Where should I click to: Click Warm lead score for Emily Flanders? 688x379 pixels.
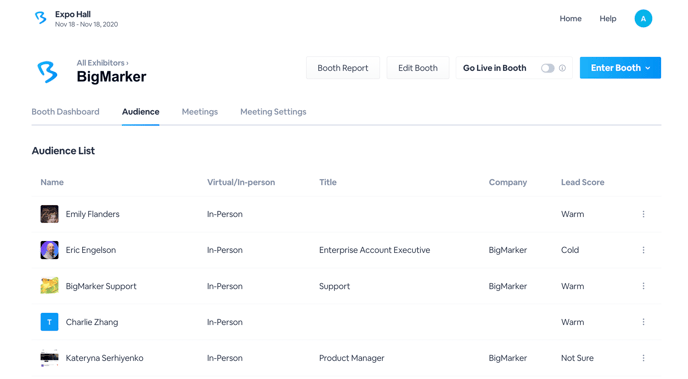pyautogui.click(x=572, y=214)
